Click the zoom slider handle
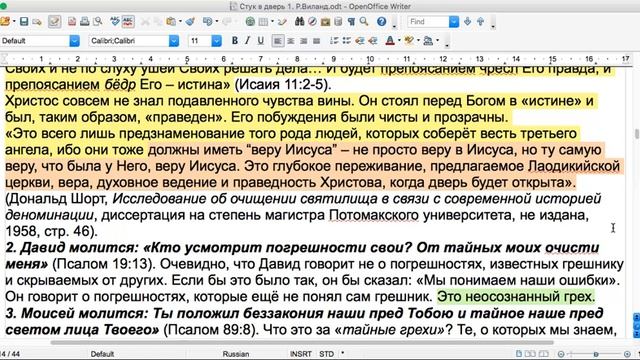Viewport: 640px width, 360px height. pos(596,354)
